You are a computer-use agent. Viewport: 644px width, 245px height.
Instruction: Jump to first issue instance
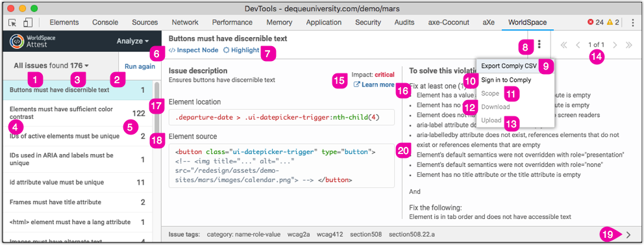564,45
